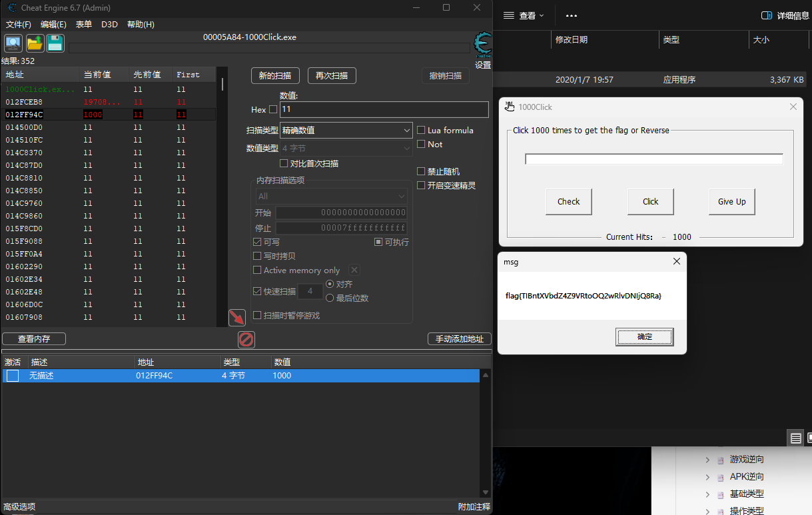Enable the Lua formula checkbox
The width and height of the screenshot is (812, 515).
421,130
